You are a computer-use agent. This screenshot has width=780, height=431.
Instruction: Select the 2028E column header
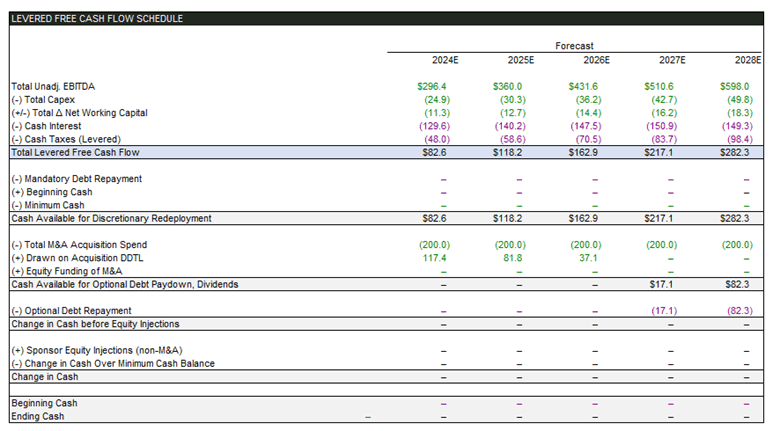(x=747, y=60)
